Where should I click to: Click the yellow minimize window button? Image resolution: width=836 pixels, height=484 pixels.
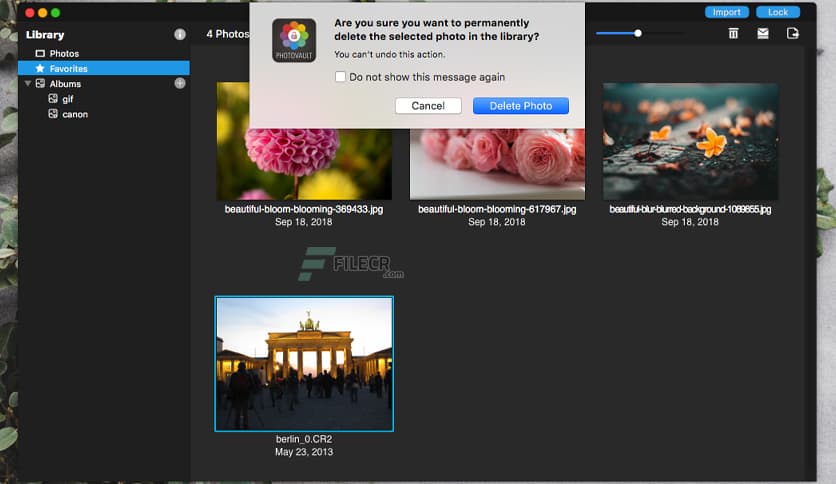coord(43,12)
